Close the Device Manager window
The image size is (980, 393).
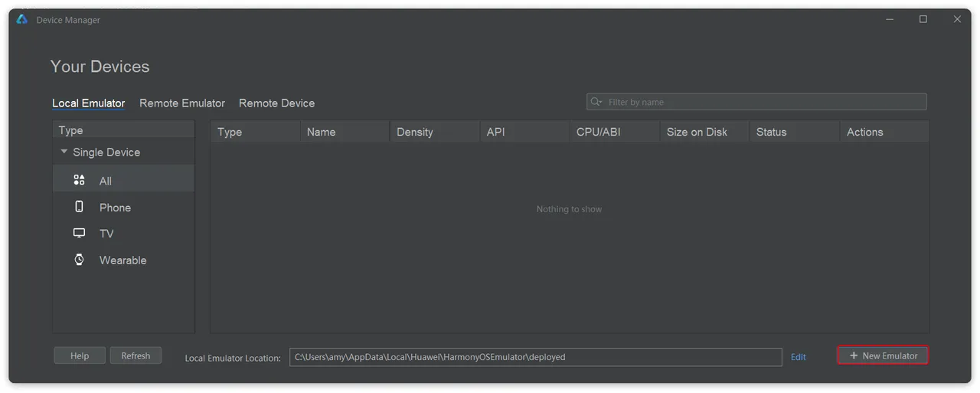pyautogui.click(x=957, y=19)
